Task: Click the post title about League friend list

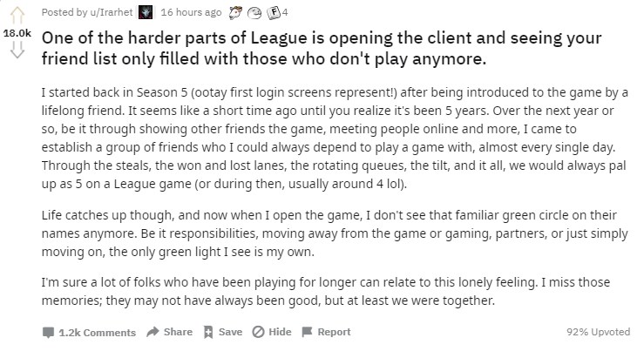Action: (322, 48)
